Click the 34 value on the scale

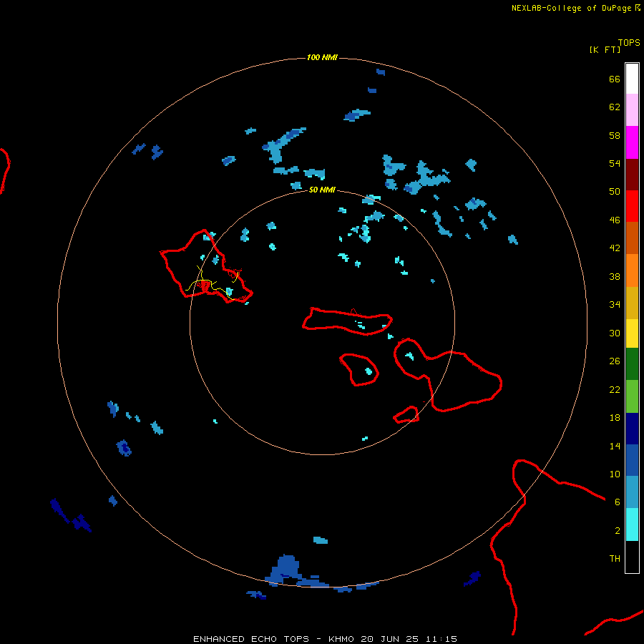615,305
